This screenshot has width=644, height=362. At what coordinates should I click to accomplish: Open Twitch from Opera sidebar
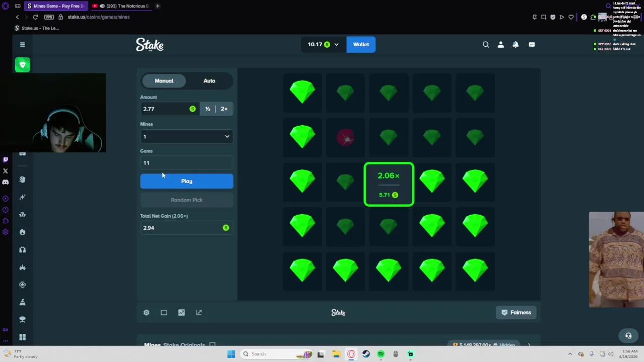coord(6,160)
